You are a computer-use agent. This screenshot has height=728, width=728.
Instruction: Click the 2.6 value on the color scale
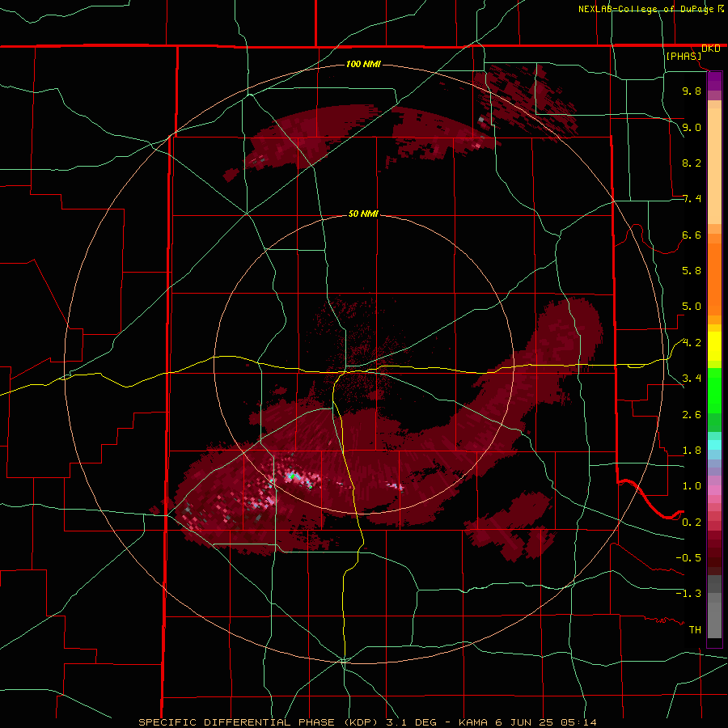click(692, 415)
